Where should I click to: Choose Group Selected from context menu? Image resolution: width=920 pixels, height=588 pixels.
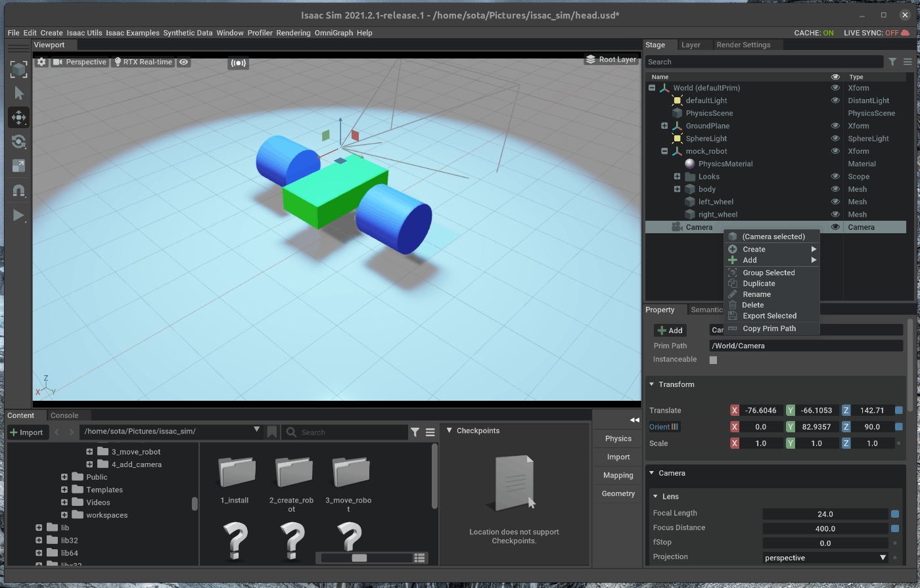[772, 273]
